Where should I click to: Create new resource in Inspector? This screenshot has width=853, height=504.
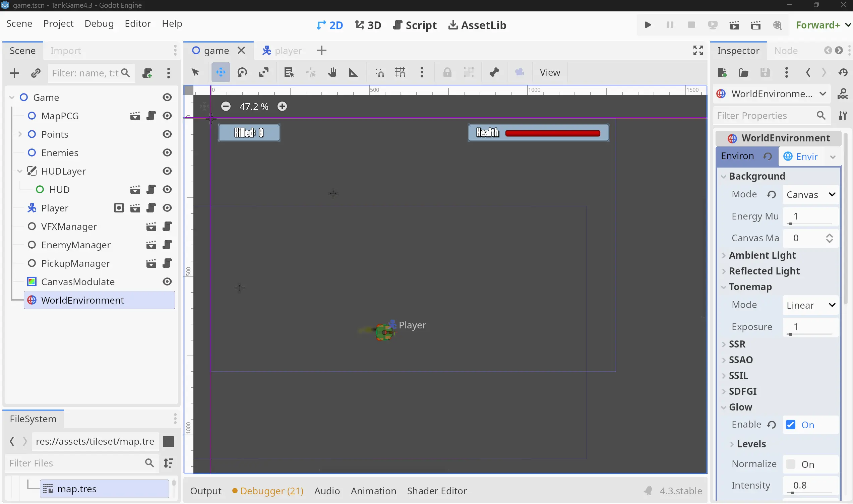pyautogui.click(x=722, y=72)
